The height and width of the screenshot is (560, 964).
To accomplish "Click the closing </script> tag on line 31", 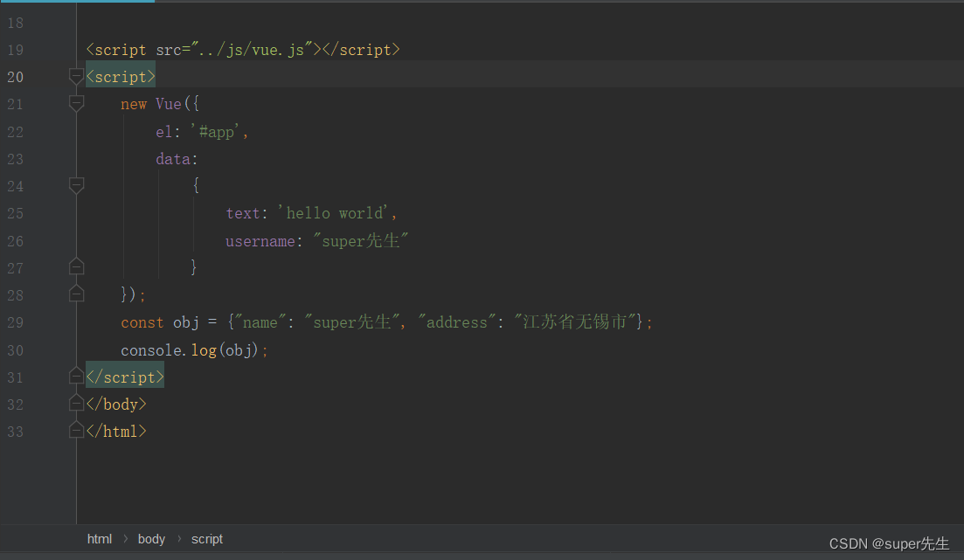I will [x=125, y=377].
